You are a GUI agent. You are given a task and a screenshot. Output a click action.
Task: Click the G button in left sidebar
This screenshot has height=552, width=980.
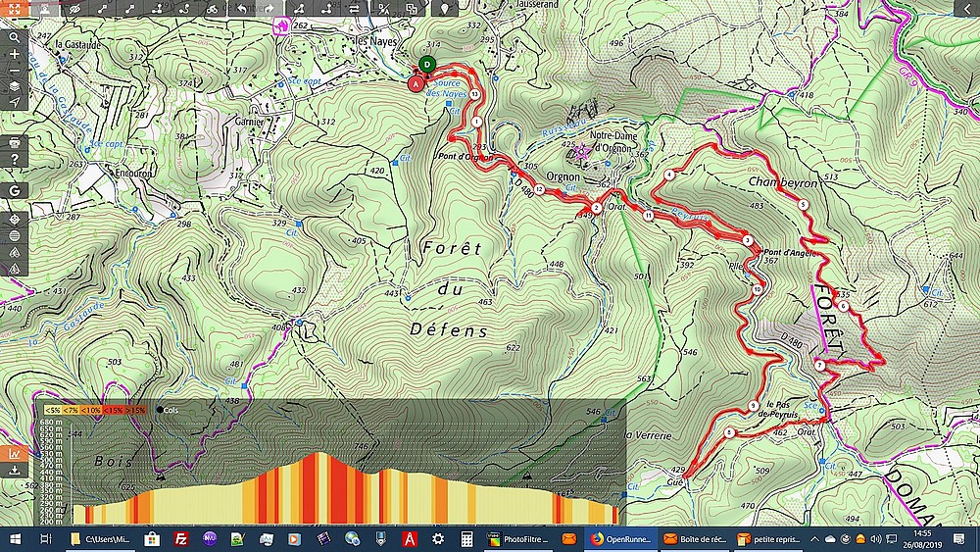14,190
